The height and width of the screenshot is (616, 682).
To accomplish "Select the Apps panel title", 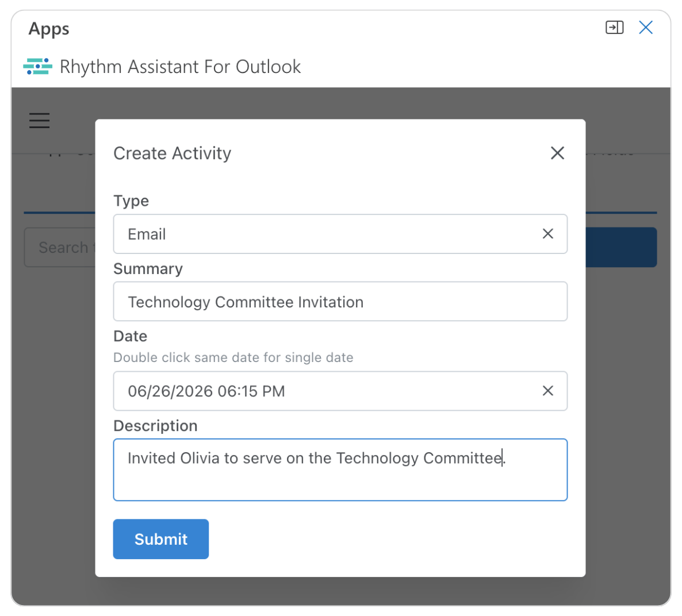I will click(49, 29).
